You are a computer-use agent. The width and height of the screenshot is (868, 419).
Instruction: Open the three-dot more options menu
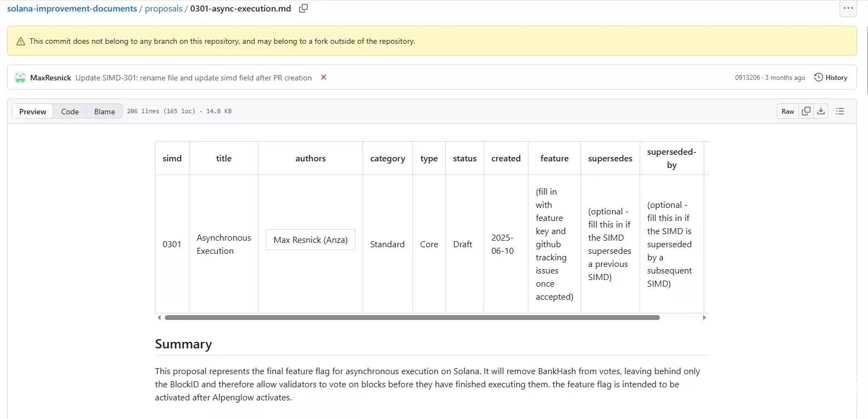point(848,8)
